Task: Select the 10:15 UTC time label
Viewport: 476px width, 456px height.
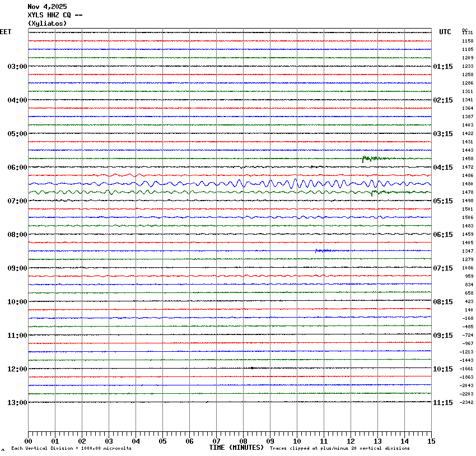Action: pos(443,369)
